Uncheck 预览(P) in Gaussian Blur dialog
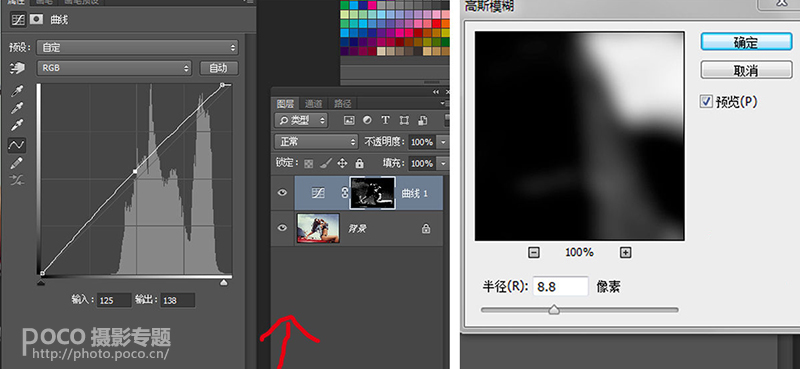 click(706, 102)
